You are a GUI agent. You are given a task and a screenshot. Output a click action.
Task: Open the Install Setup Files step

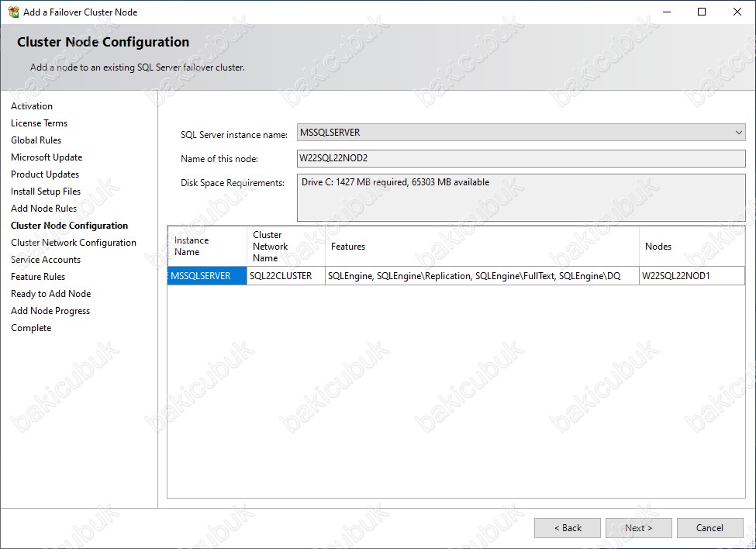pos(46,192)
